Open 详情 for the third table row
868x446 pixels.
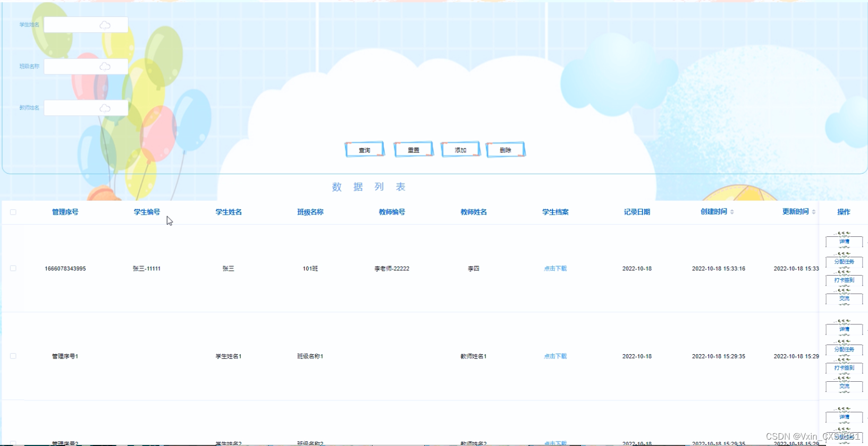(844, 417)
